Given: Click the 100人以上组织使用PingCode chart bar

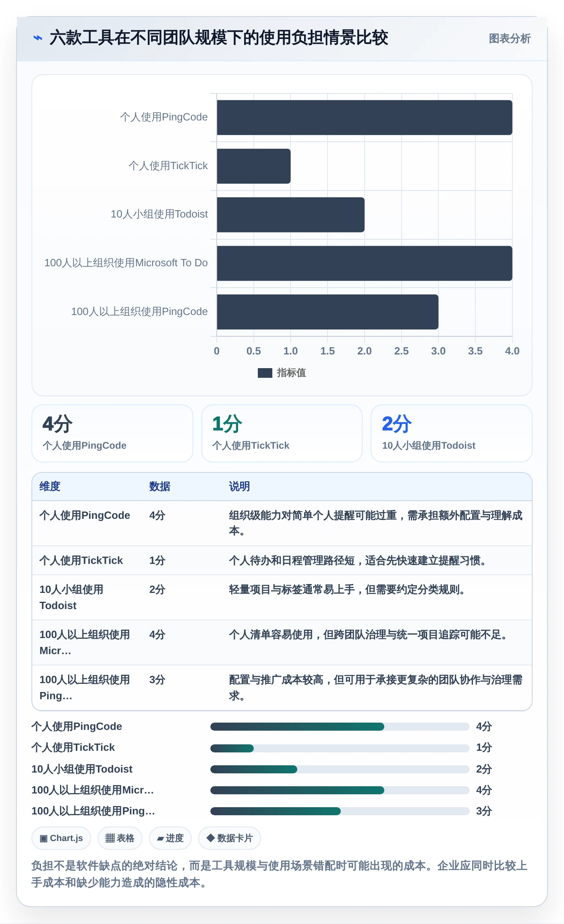Looking at the screenshot, I should click(328, 312).
